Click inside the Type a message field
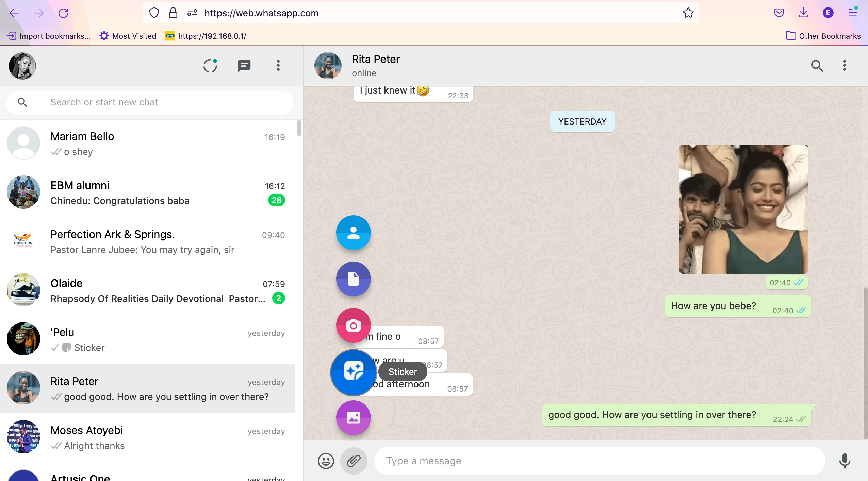 [578, 461]
